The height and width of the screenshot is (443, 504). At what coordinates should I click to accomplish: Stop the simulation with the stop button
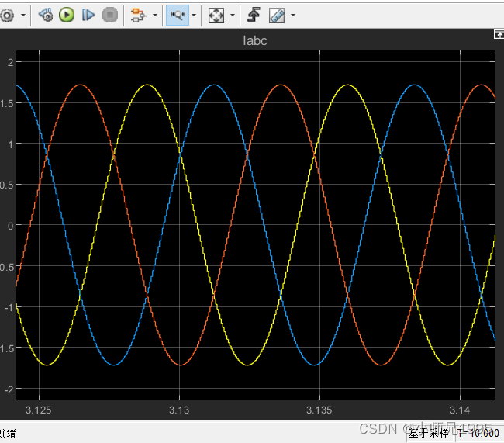tap(110, 15)
